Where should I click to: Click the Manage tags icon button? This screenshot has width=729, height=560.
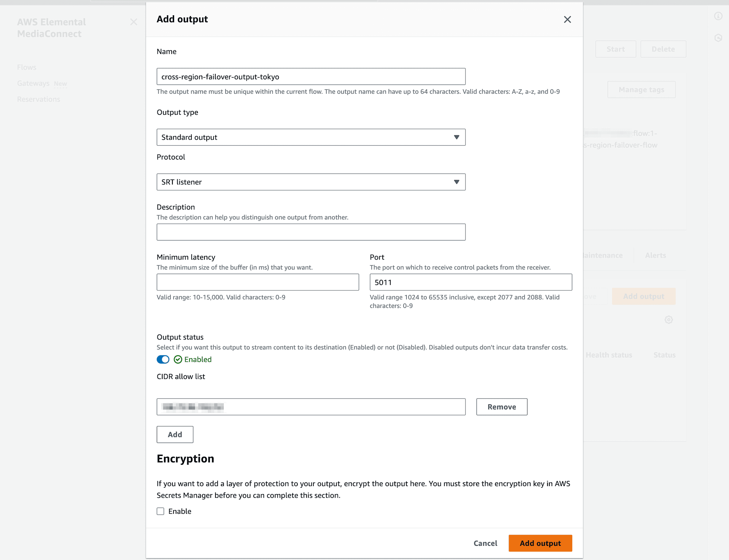point(641,89)
